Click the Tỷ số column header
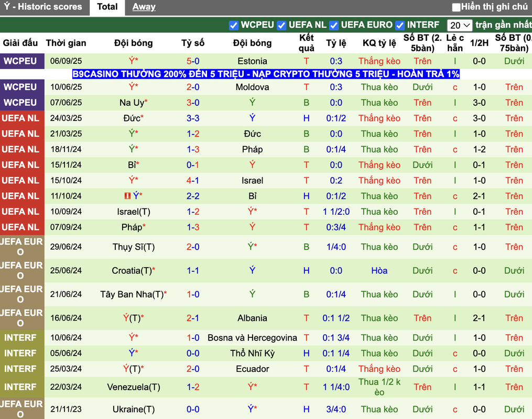 pos(193,43)
